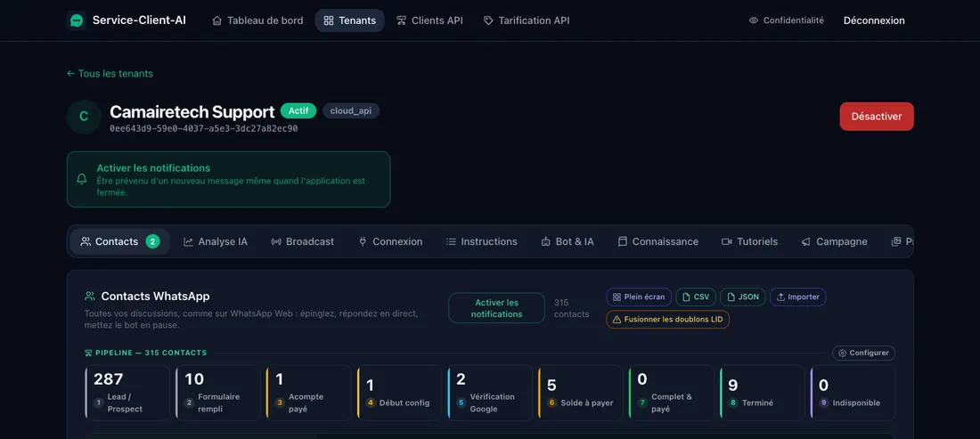Select the Campagne tab
The image size is (980, 439).
tap(835, 241)
